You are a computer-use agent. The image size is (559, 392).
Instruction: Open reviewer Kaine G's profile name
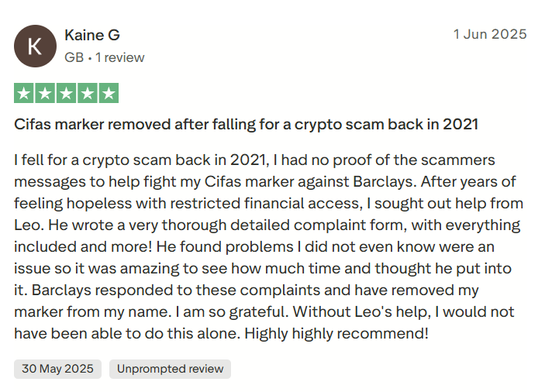tap(92, 36)
